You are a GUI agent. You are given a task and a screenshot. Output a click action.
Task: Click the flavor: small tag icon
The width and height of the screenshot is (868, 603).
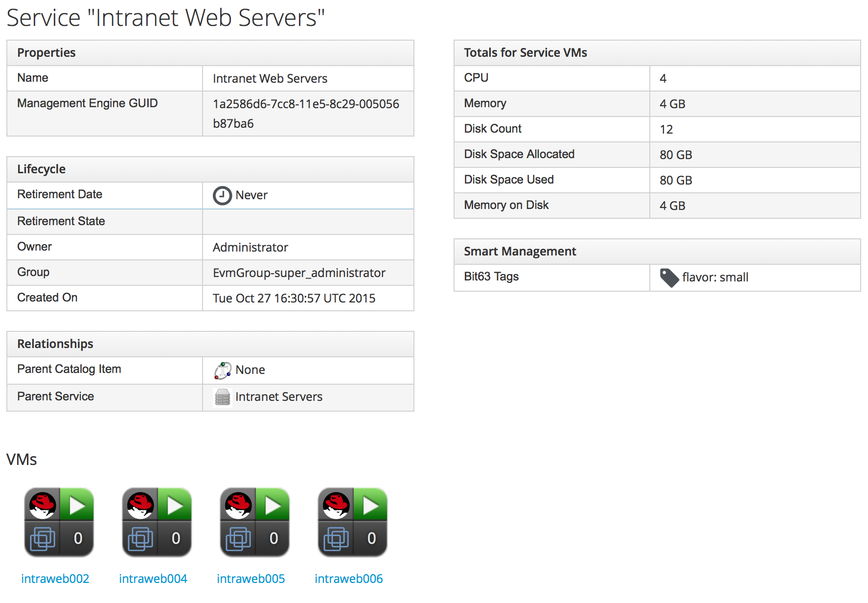click(x=669, y=278)
